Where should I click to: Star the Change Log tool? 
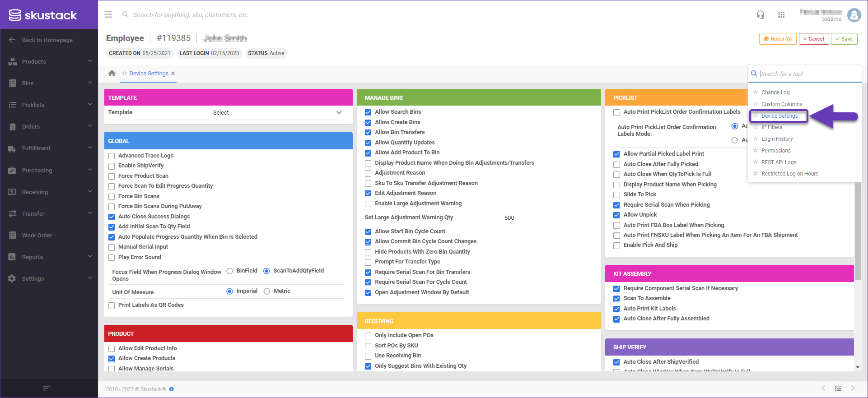click(x=756, y=93)
